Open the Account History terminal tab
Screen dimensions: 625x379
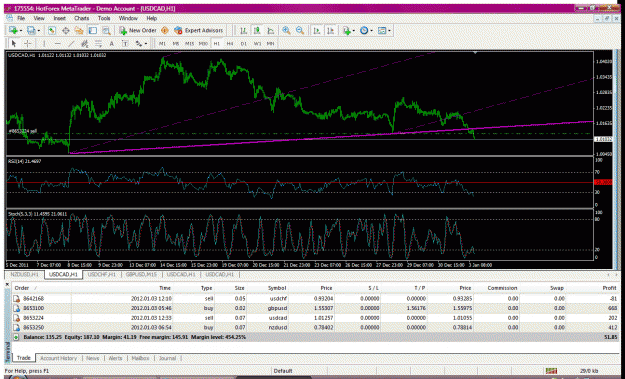pyautogui.click(x=59, y=358)
